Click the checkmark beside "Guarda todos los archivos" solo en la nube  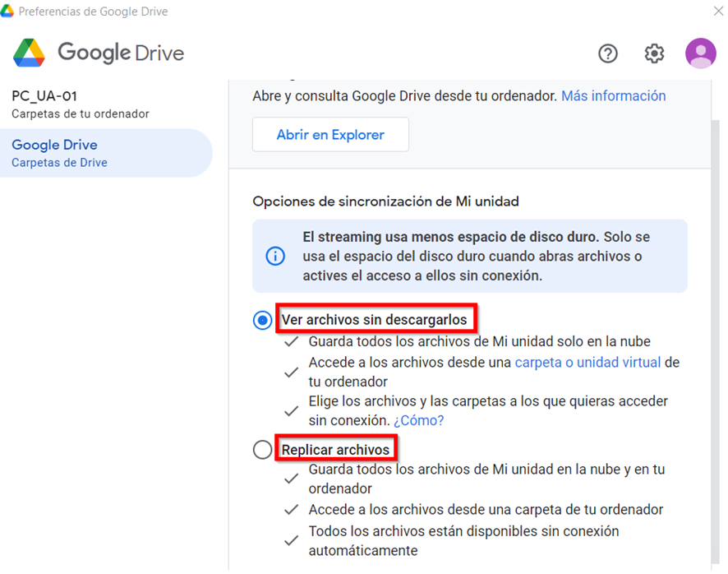point(291,342)
